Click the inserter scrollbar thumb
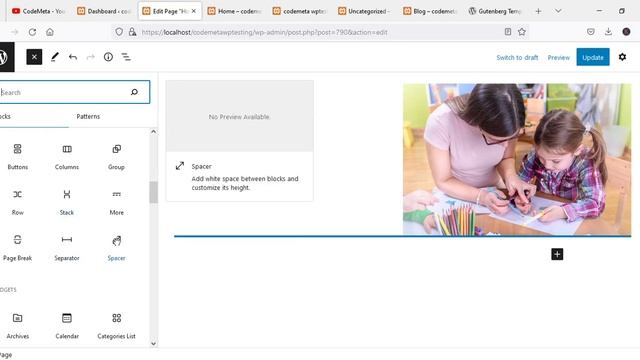This screenshot has width=640, height=360. (153, 192)
